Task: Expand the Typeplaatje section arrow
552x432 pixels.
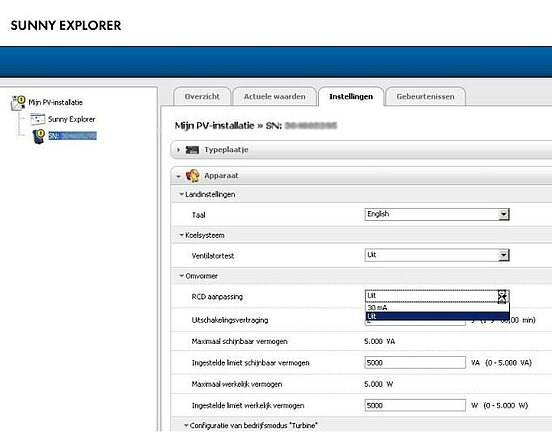Action: 178,150
